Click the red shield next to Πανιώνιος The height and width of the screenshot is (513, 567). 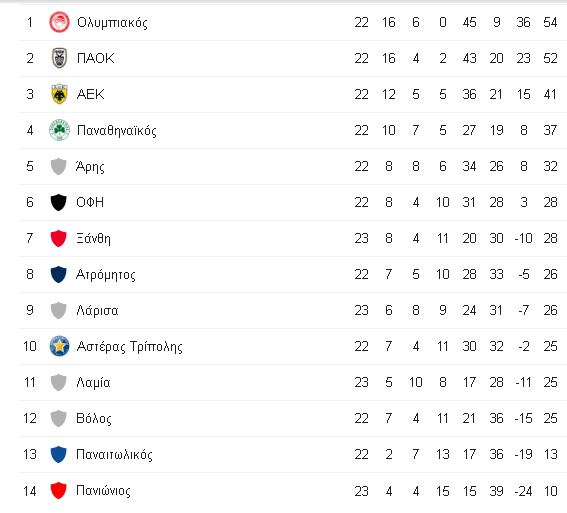[x=58, y=491]
